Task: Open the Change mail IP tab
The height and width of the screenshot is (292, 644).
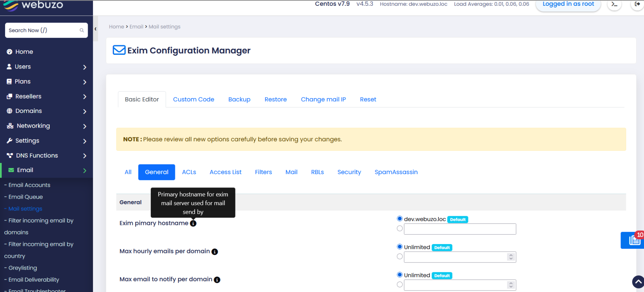Action: pyautogui.click(x=323, y=99)
